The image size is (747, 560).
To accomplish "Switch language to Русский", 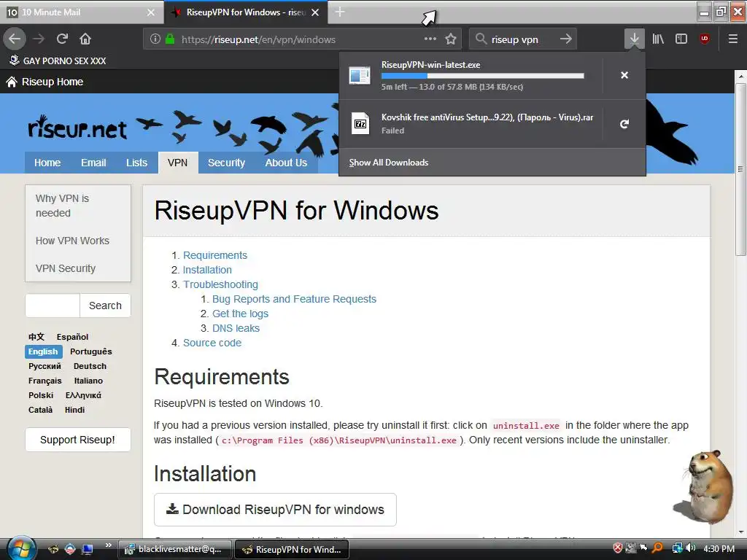I will 44,366.
